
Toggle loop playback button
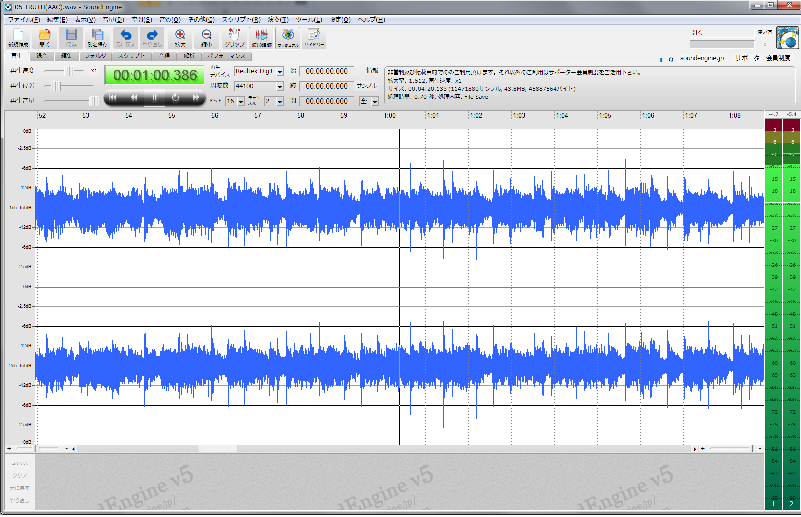pyautogui.click(x=175, y=98)
